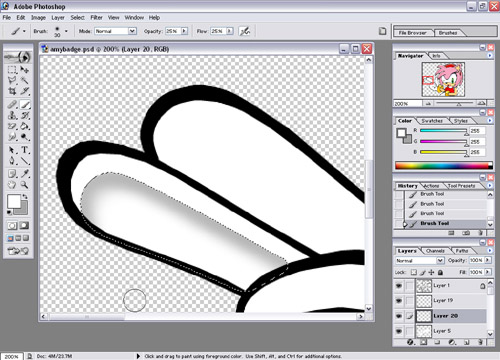
Task: Select the Brush tool in the toolbox
Action: click(x=25, y=105)
